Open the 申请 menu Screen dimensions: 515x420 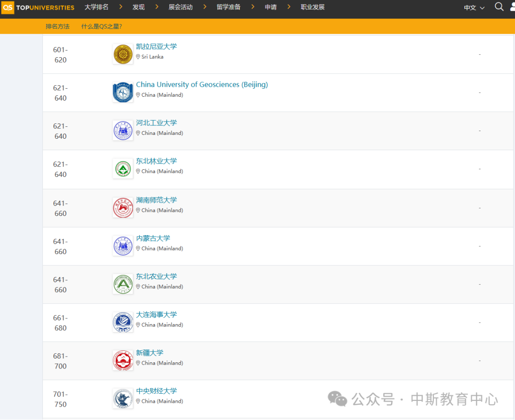pyautogui.click(x=271, y=7)
